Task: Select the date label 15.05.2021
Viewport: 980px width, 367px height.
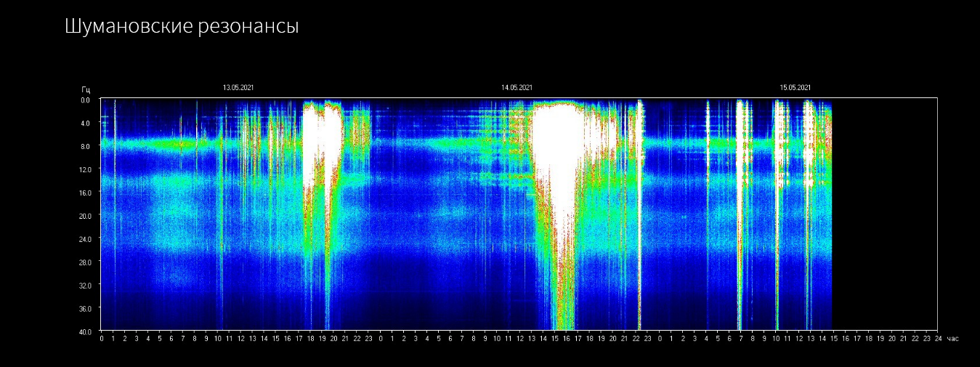Action: (x=795, y=87)
